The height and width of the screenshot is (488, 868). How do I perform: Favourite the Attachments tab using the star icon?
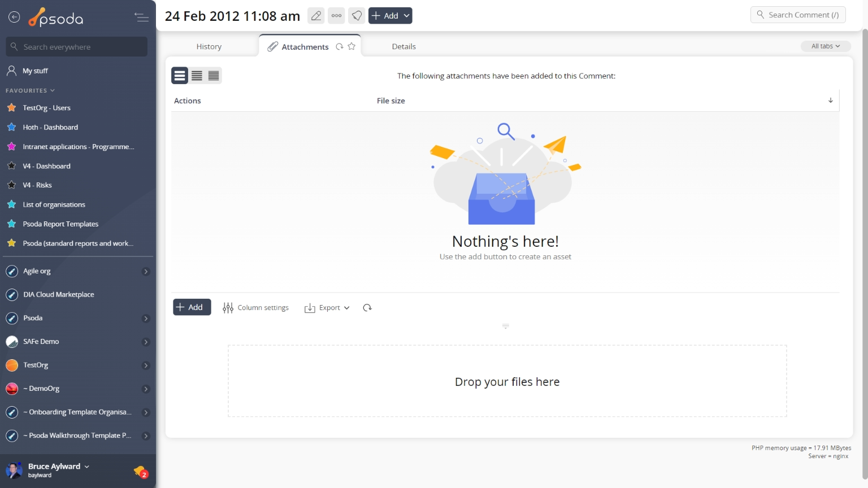point(351,47)
